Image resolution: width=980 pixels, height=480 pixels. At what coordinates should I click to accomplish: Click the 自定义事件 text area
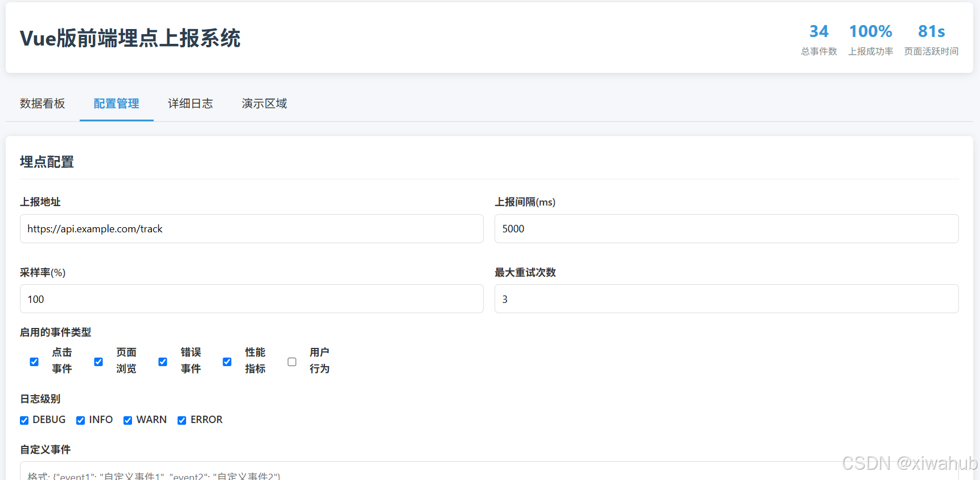click(x=489, y=471)
